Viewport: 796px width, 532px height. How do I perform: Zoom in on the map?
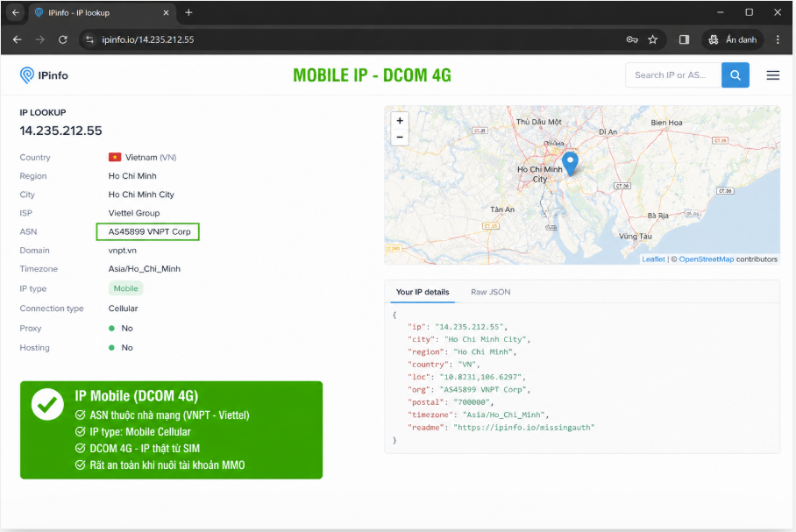click(400, 121)
